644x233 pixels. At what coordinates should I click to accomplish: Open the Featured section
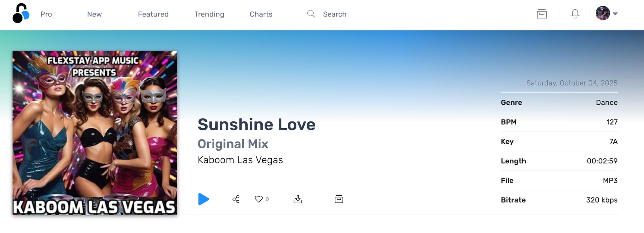click(153, 14)
